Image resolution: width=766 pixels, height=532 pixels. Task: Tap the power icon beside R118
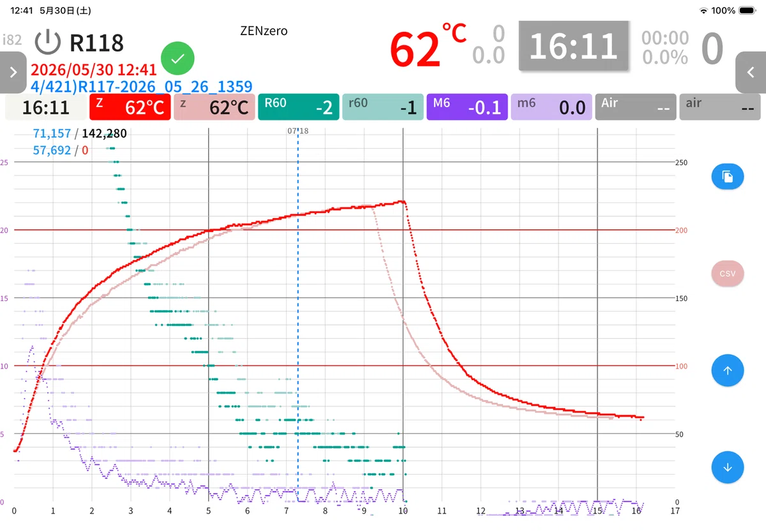pos(47,42)
